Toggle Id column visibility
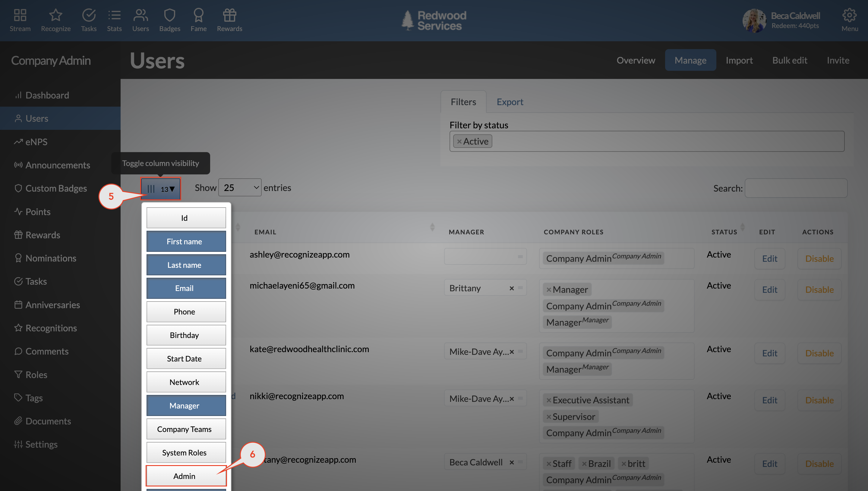Screen dimensions: 868x491 pyautogui.click(x=186, y=218)
